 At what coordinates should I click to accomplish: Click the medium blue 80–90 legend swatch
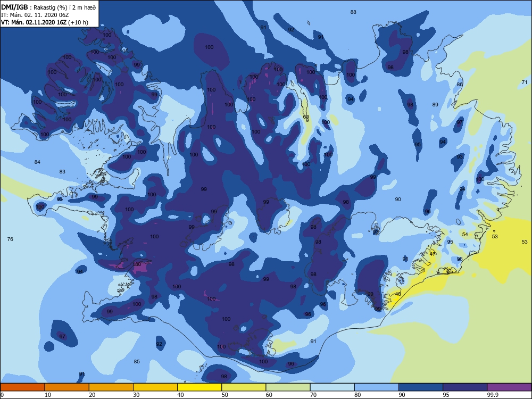[x=377, y=387]
